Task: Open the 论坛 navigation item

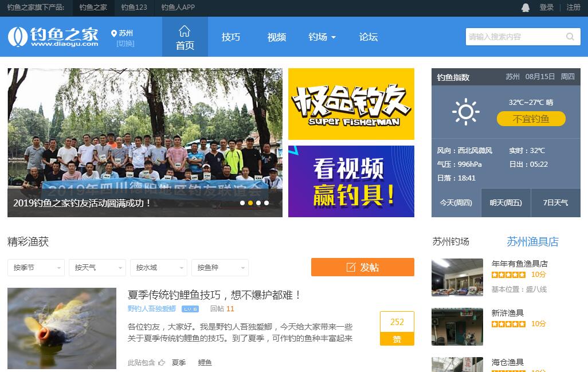Action: [x=369, y=37]
